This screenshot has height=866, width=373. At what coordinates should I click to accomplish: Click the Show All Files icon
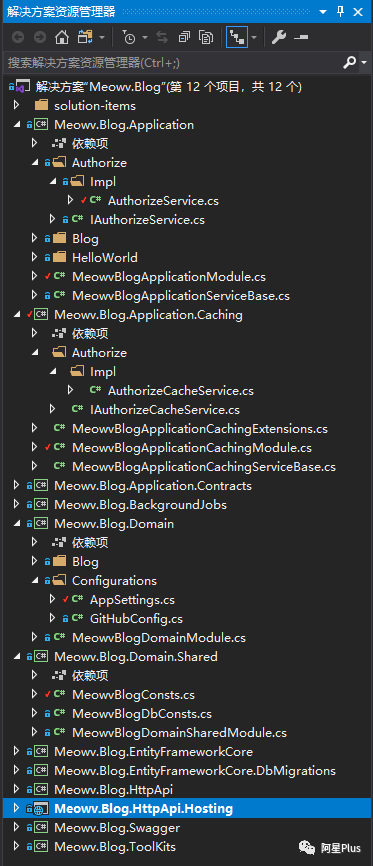pos(206,38)
